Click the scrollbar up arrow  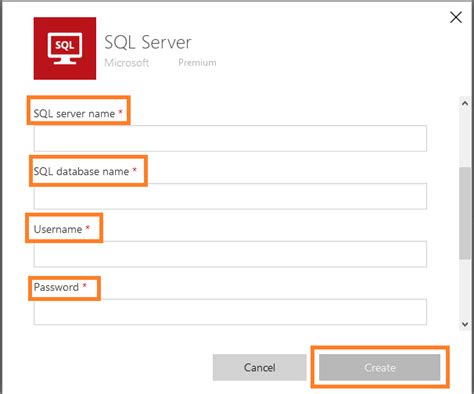click(x=465, y=103)
